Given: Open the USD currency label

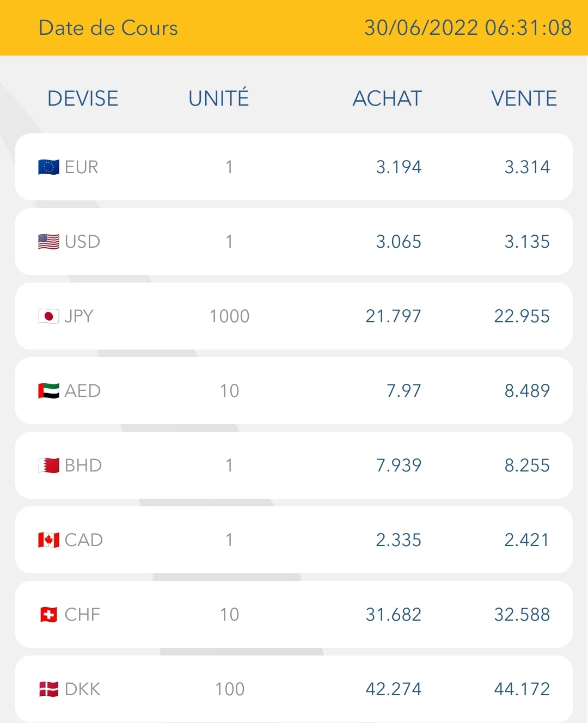Looking at the screenshot, I should pos(82,242).
